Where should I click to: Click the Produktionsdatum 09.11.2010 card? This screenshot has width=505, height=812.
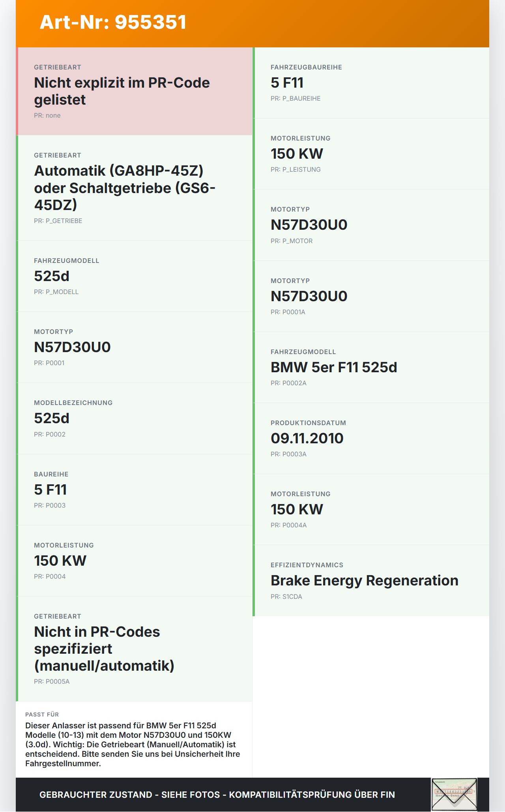[371, 438]
